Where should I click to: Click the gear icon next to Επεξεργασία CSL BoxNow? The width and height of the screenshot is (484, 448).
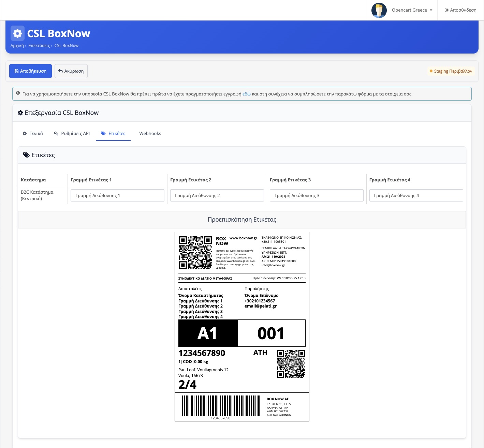tap(20, 113)
